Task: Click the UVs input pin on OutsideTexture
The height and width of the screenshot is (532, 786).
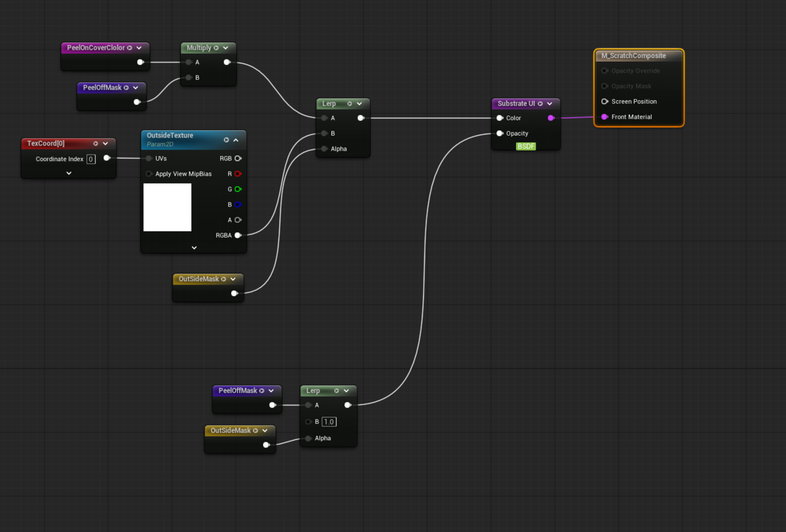Action: [x=149, y=158]
